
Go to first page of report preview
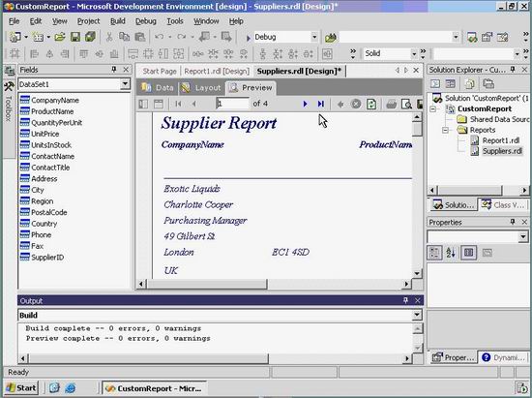point(178,104)
